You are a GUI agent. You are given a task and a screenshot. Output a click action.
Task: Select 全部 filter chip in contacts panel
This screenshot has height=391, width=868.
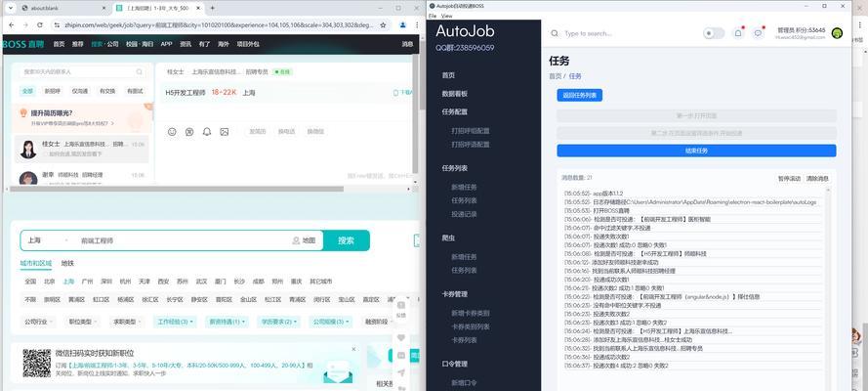27,91
